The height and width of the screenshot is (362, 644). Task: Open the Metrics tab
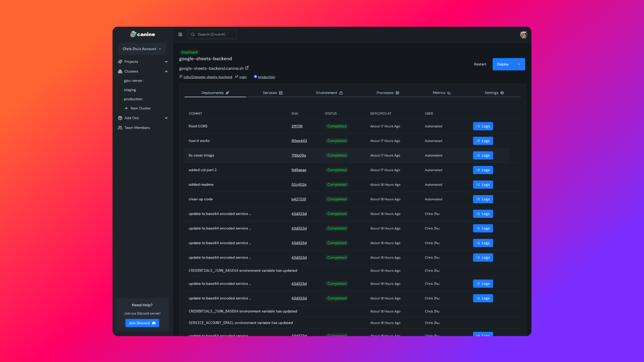[x=441, y=93]
